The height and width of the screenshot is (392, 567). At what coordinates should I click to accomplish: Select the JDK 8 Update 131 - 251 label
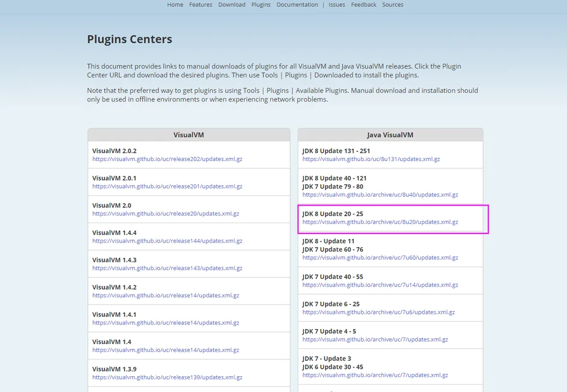coord(336,151)
